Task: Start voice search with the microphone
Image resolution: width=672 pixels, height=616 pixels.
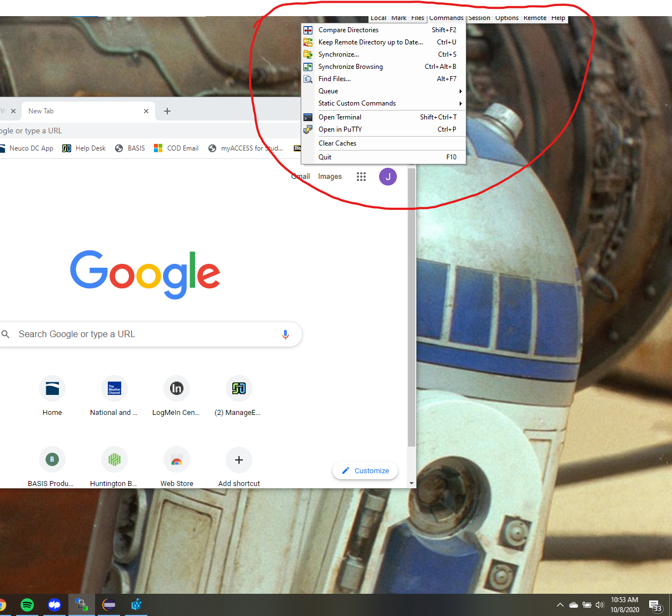Action: point(285,334)
